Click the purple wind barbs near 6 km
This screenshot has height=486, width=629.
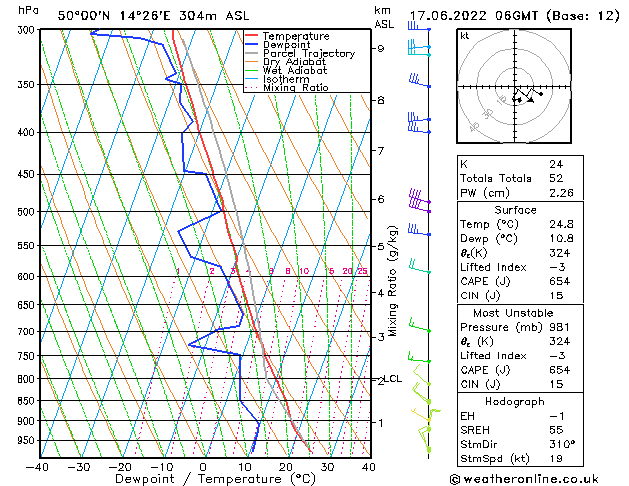(x=419, y=199)
